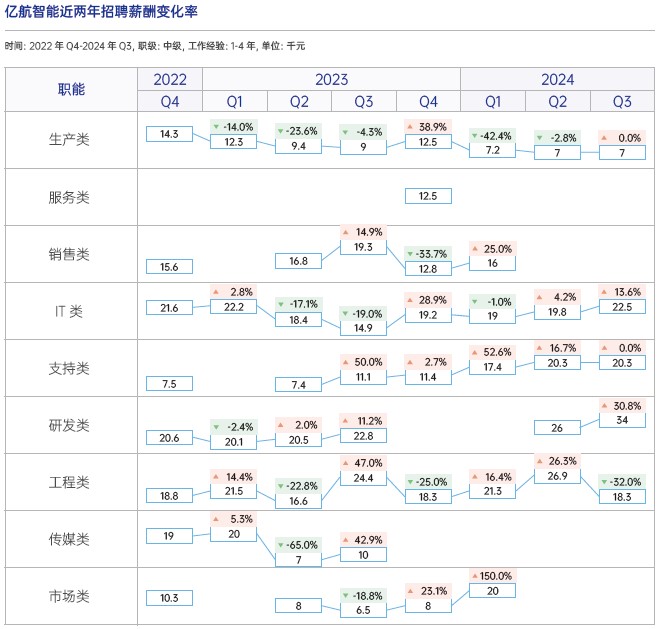Click the 职能 column header

pyautogui.click(x=71, y=90)
